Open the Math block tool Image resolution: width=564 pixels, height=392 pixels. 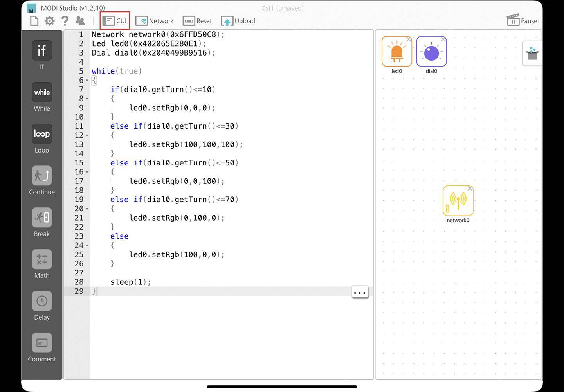41,259
